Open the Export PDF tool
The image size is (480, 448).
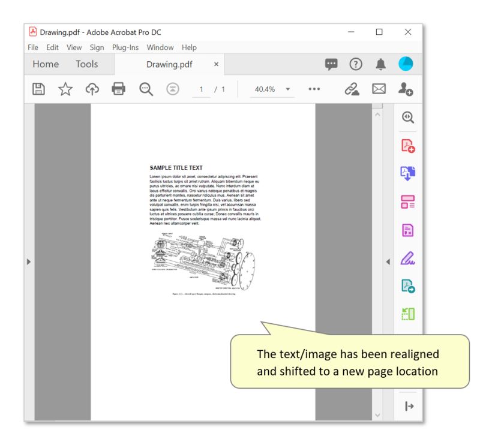tap(408, 173)
